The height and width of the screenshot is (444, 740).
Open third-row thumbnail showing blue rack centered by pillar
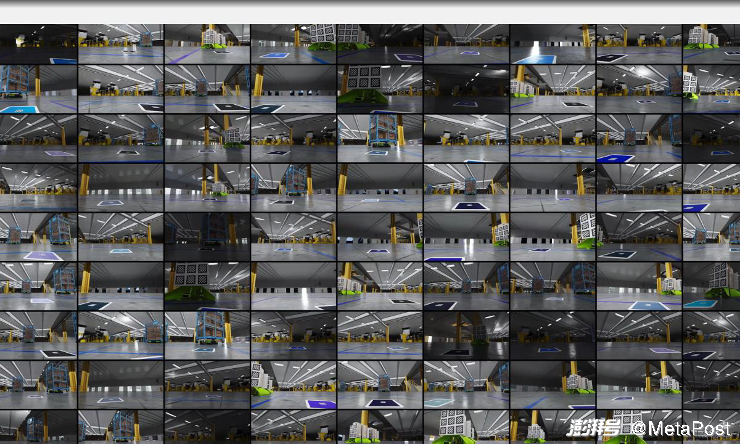coord(380,138)
